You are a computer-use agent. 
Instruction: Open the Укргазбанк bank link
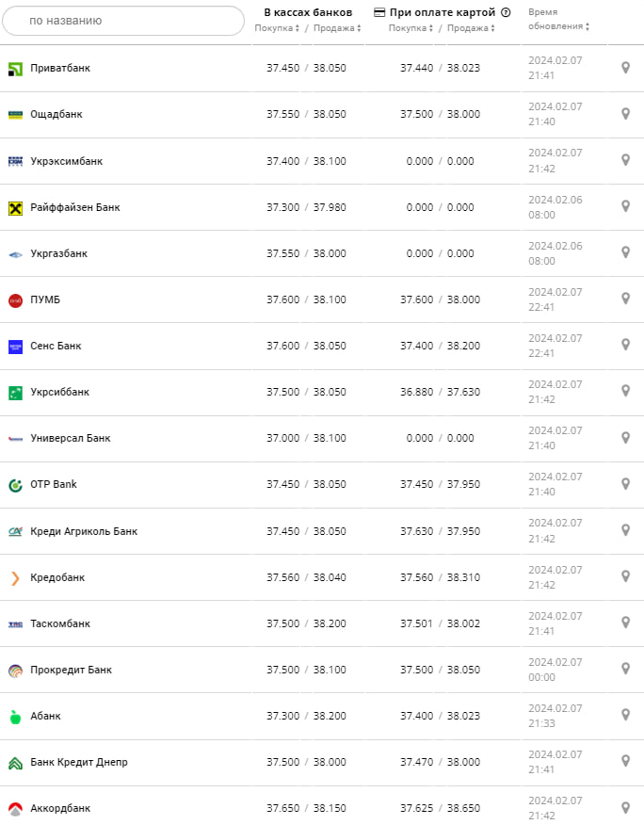click(x=58, y=253)
